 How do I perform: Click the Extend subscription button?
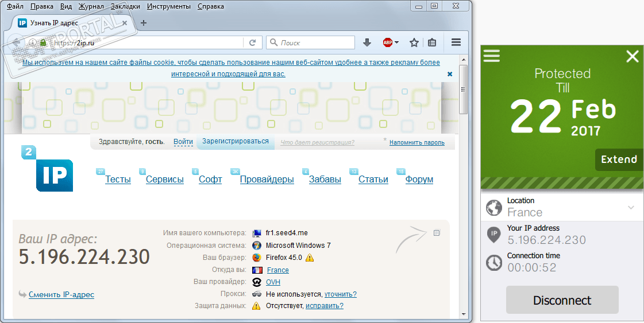619,159
